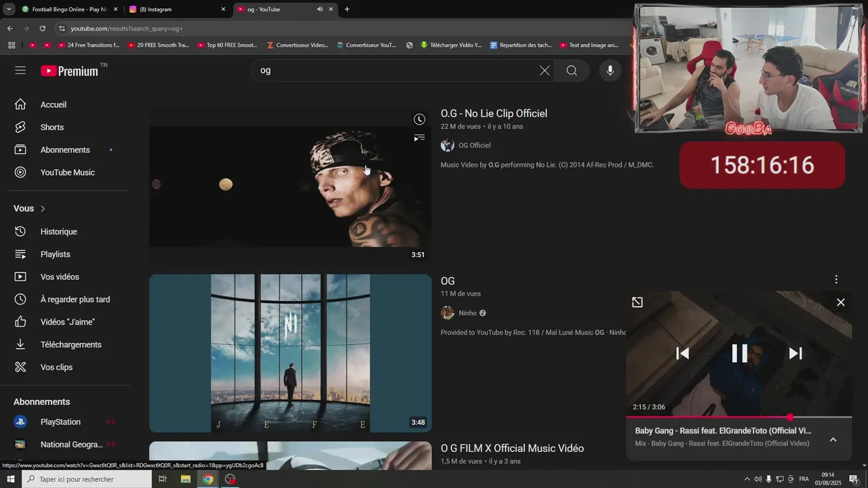
Task: Open Télécharger Vidéo Y... bookmark
Action: point(451,45)
